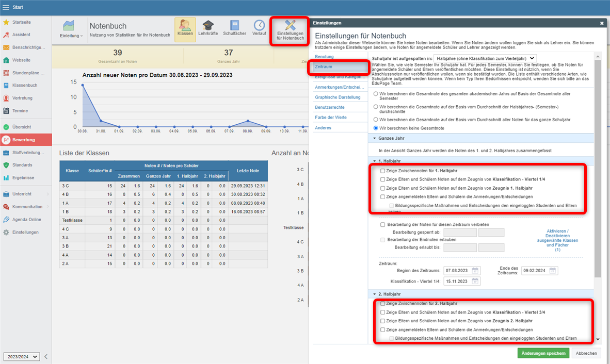Image resolution: width=610 pixels, height=364 pixels.
Task: Expand the Kommunikation submenu chevron
Action: (x=48, y=207)
